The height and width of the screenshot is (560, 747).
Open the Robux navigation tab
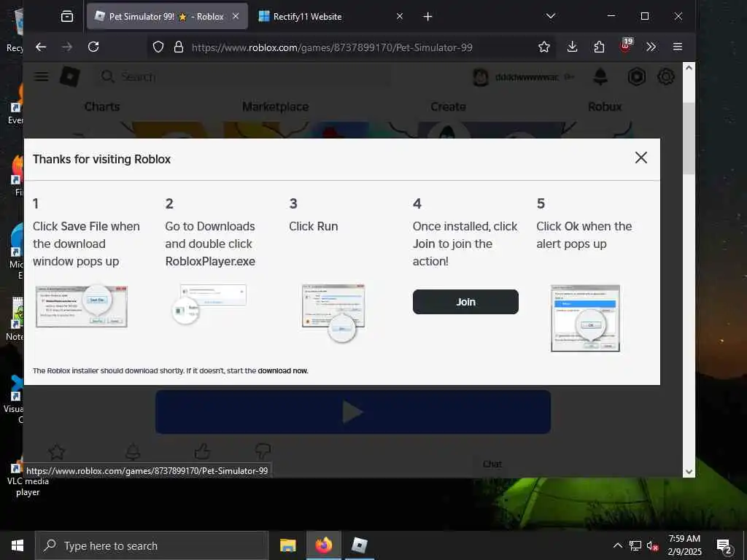[605, 106]
